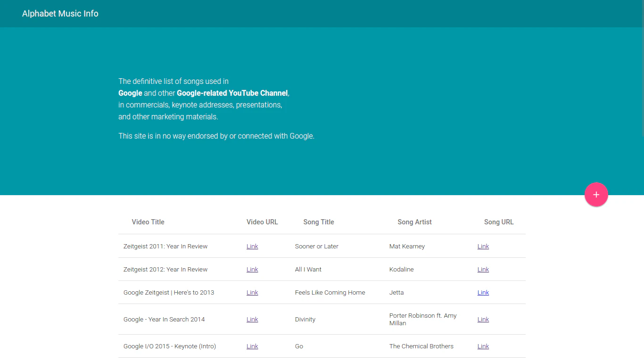Click the pink plus add button
Screen dimensions: 644x362
[x=596, y=195]
